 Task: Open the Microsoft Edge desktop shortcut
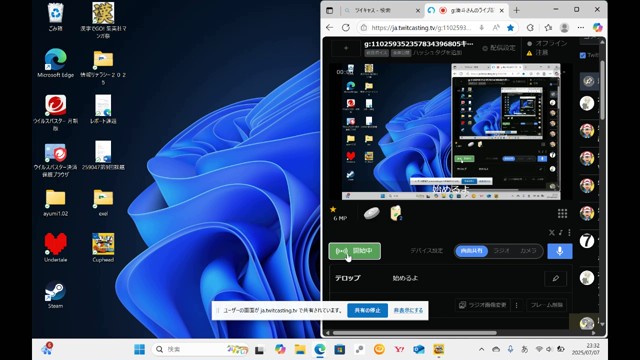click(x=56, y=63)
